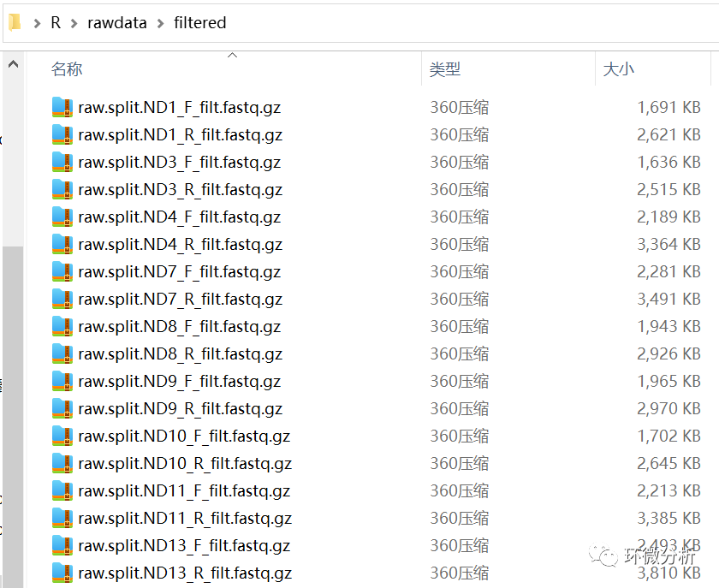The image size is (719, 588).
Task: Select the raw.split.ND8_F_filt.fastq.gz archive icon
Action: point(62,326)
